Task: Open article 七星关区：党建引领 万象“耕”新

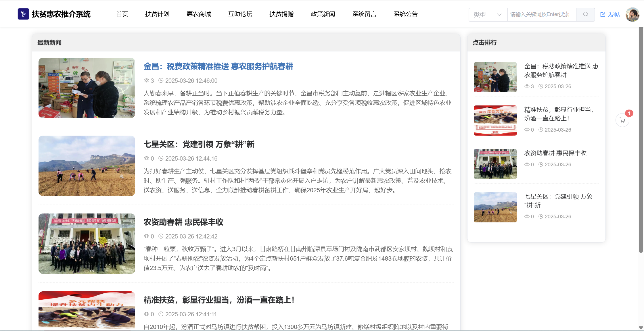Action: coord(199,144)
